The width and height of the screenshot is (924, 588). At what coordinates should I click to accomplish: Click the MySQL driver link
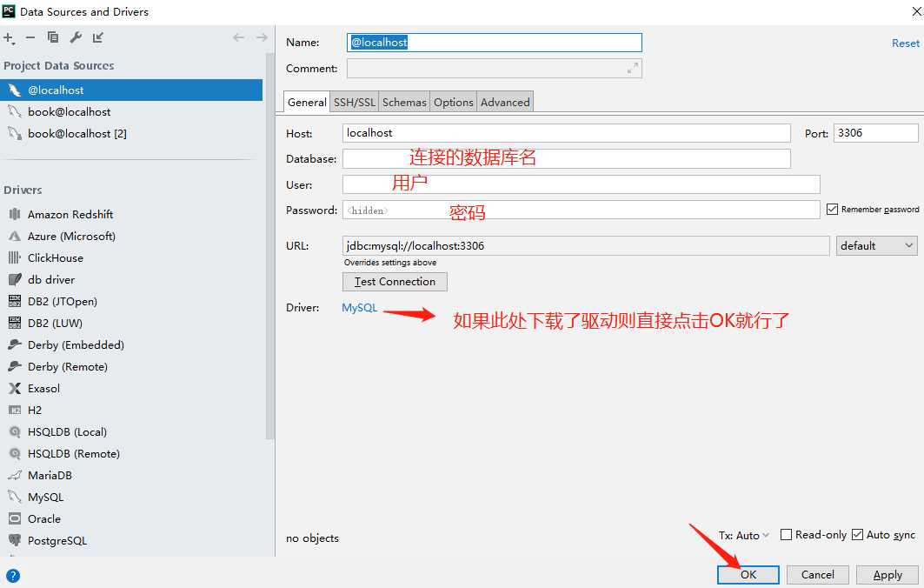coord(360,308)
